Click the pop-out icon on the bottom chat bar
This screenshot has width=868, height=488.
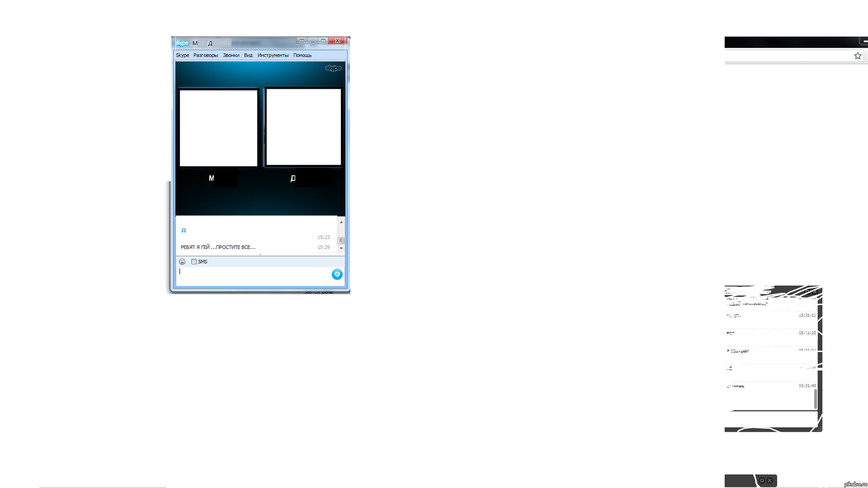(x=762, y=481)
